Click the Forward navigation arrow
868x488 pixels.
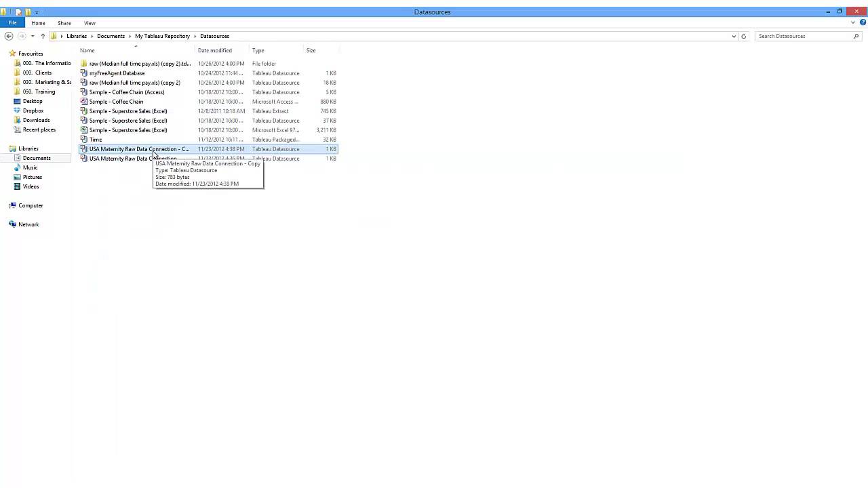[x=22, y=36]
